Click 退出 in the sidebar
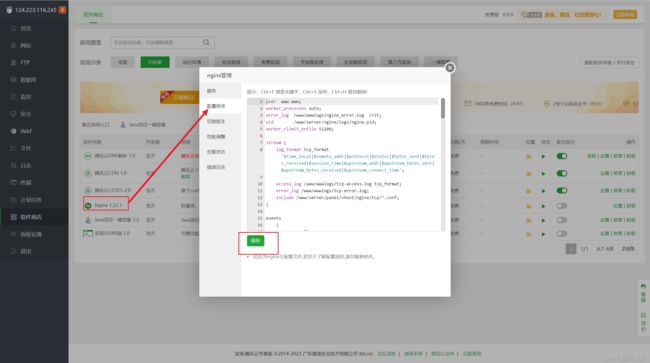This screenshot has height=363, width=650. (x=26, y=251)
